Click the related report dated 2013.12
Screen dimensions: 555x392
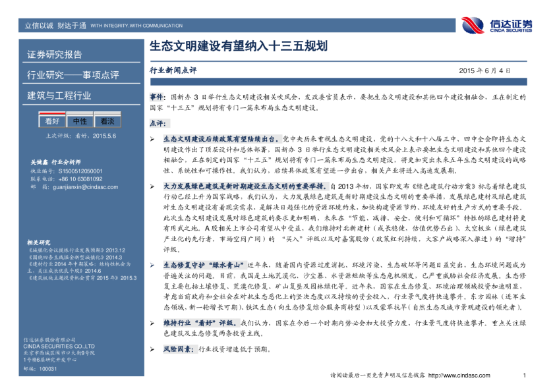(x=76, y=250)
